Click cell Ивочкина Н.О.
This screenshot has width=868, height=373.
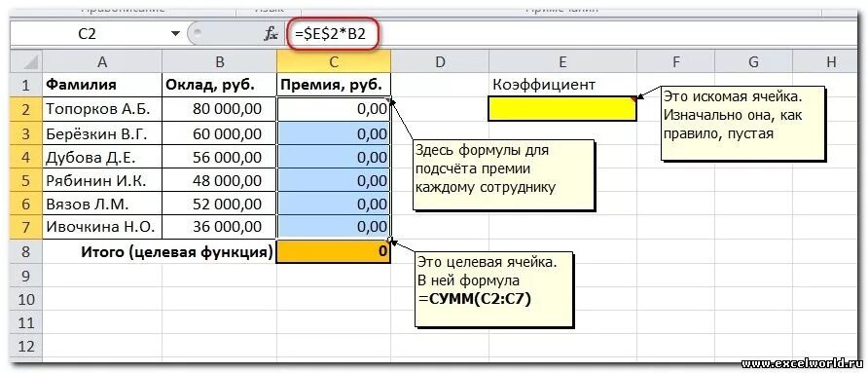click(x=102, y=227)
